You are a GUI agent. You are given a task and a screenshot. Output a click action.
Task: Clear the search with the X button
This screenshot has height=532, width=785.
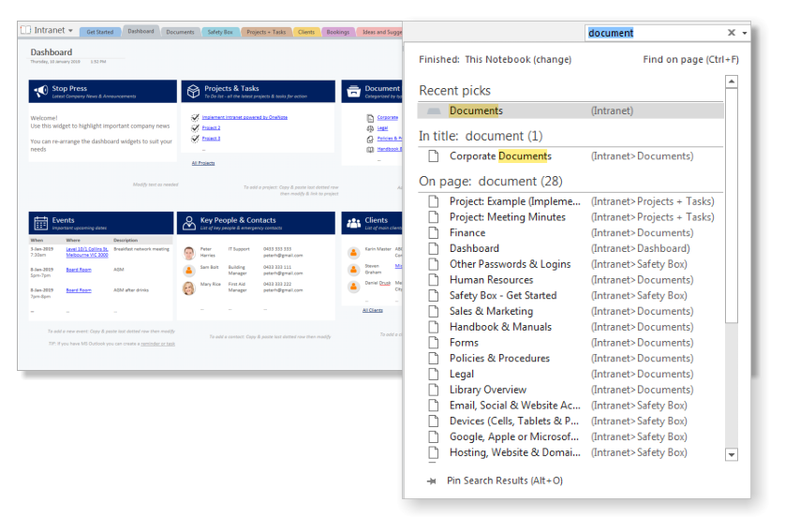click(731, 33)
